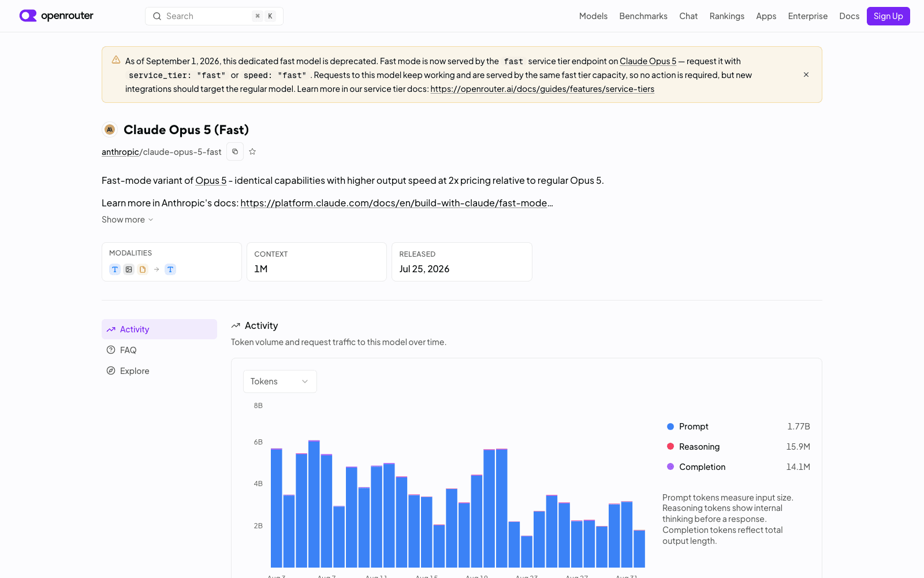
Task: Click the Explore compass icon
Action: tap(111, 370)
